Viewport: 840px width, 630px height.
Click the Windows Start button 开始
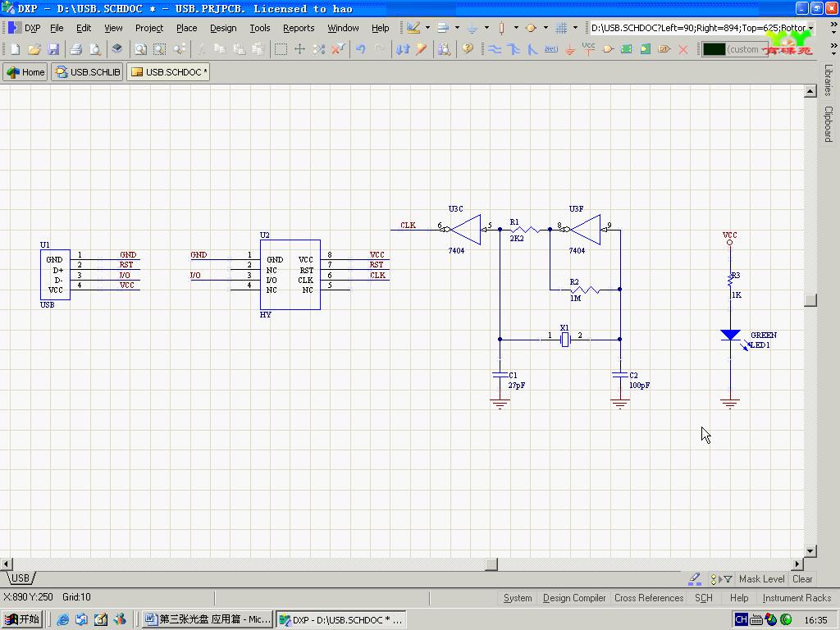click(22, 619)
